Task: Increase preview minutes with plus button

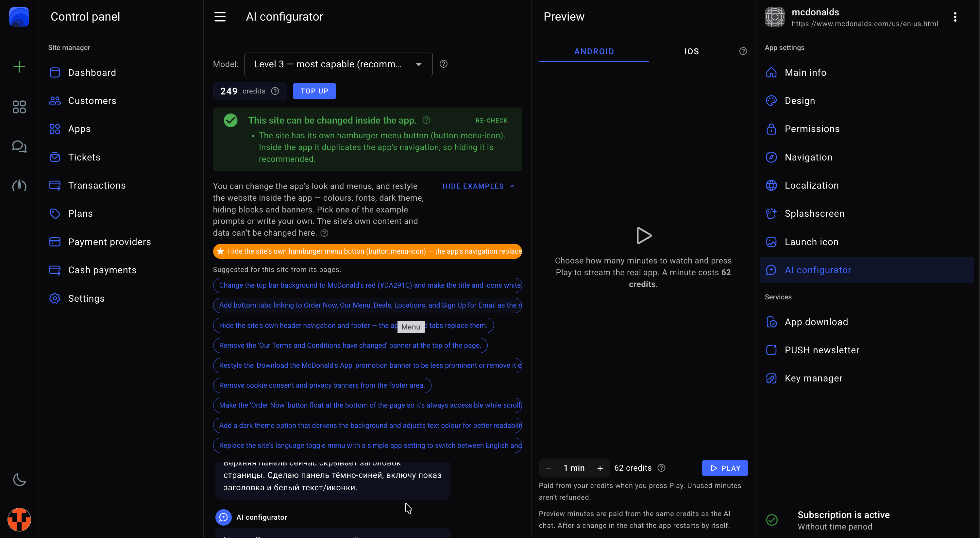Action: (600, 468)
